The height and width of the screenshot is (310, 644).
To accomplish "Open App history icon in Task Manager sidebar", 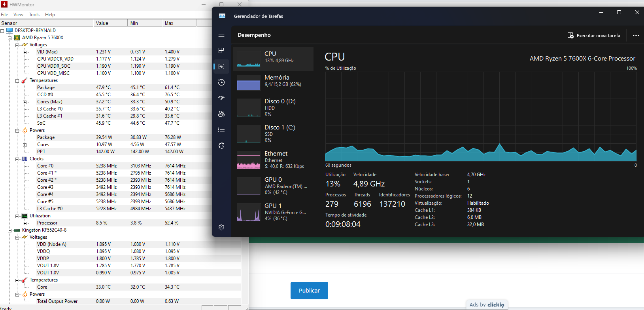I will (x=221, y=82).
